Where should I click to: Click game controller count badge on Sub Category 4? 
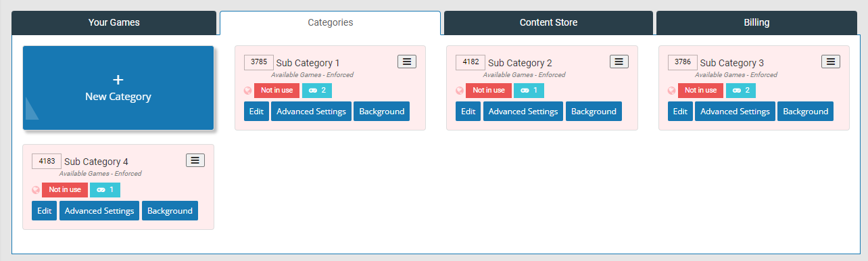click(x=105, y=190)
